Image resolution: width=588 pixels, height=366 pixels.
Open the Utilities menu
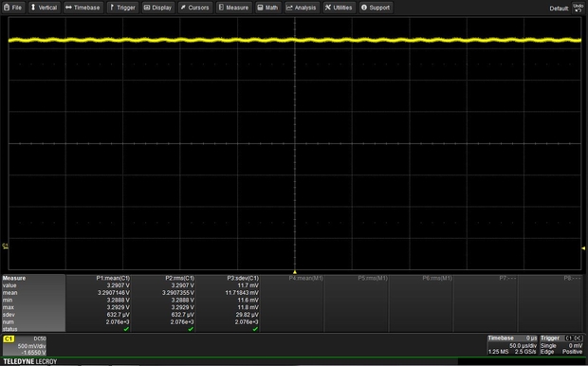(x=339, y=8)
